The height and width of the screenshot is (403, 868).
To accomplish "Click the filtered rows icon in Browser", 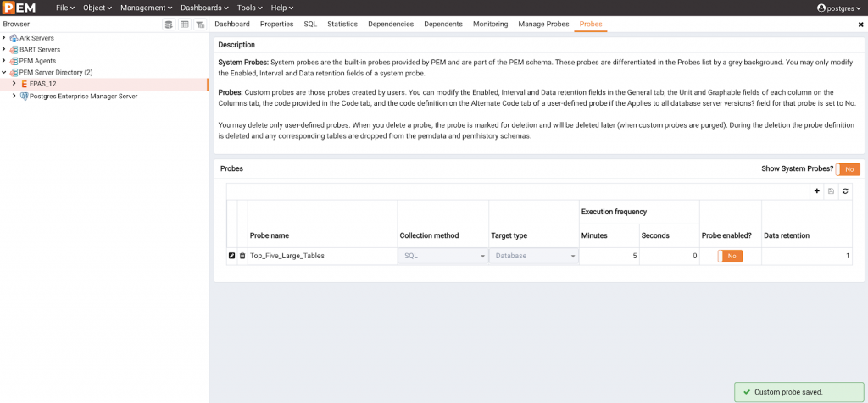I will [200, 25].
